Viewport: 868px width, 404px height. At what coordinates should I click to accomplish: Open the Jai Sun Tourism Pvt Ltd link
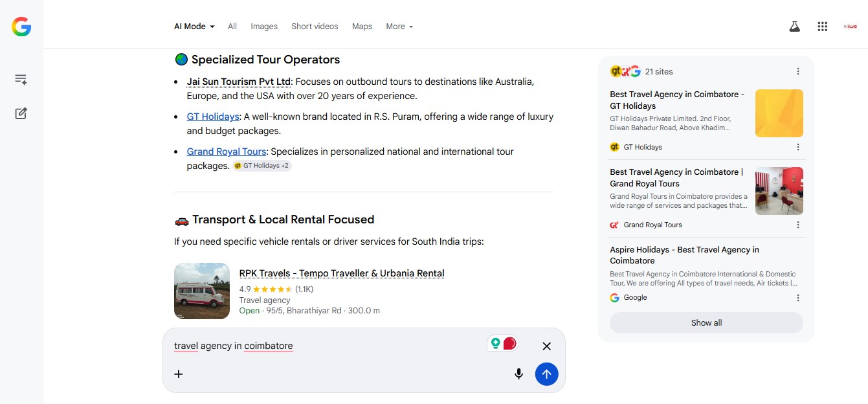[239, 82]
